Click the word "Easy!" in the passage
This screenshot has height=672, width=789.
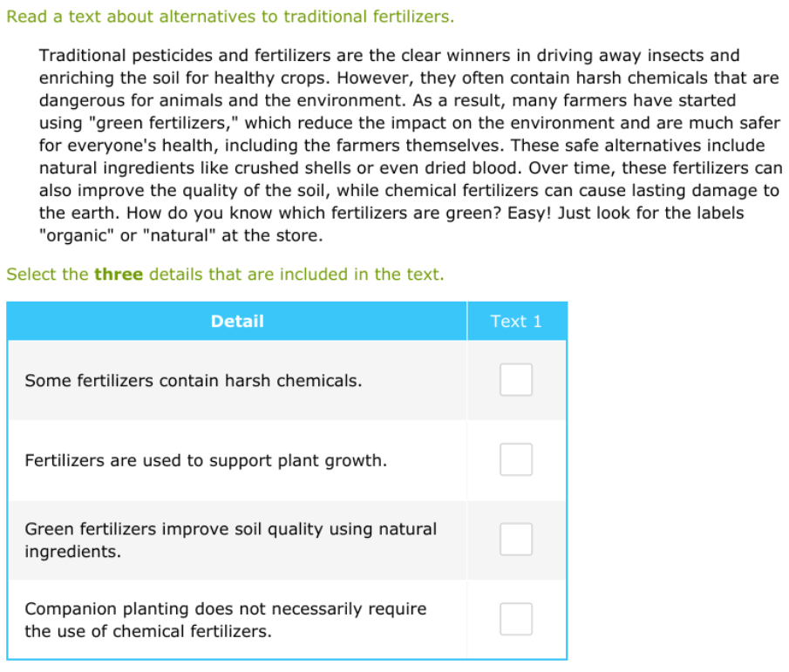point(531,213)
